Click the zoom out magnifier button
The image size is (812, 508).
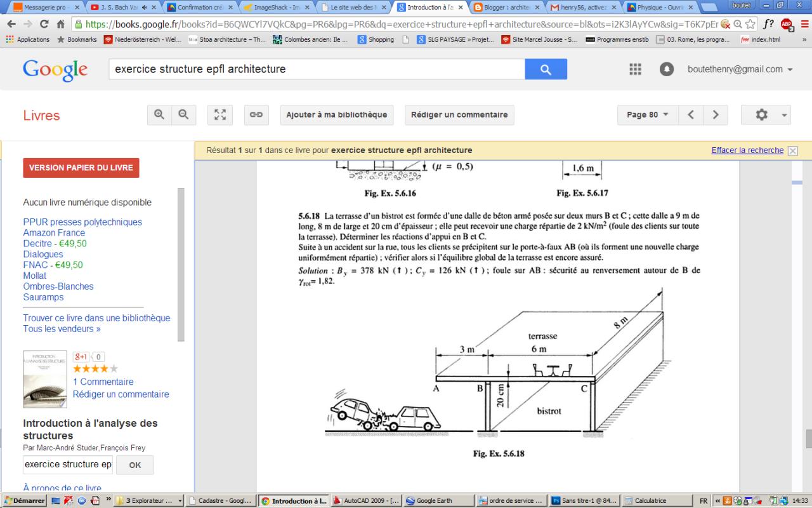tap(183, 115)
